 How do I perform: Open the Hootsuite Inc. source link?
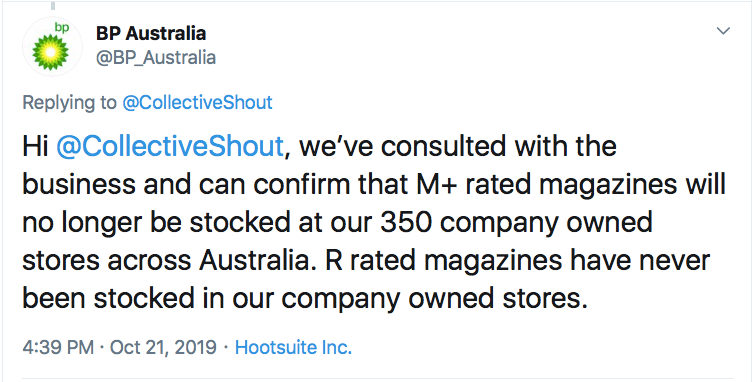[293, 347]
